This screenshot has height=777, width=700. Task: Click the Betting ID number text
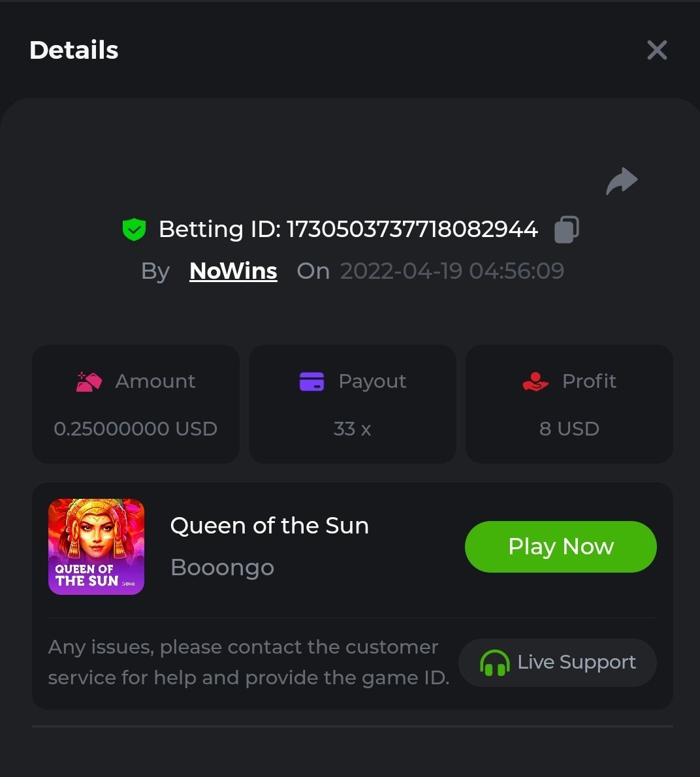coord(412,229)
